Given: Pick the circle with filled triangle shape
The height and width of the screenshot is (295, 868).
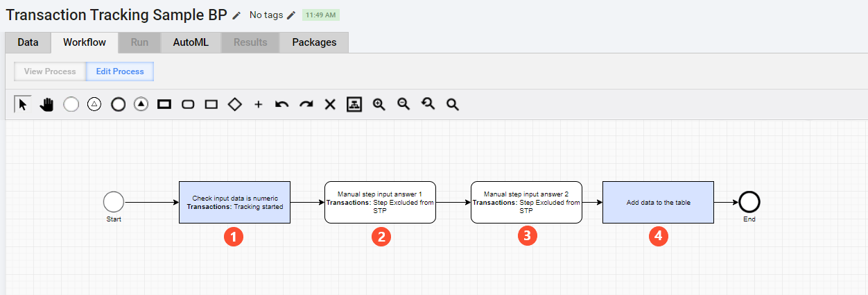Looking at the screenshot, I should [x=141, y=104].
